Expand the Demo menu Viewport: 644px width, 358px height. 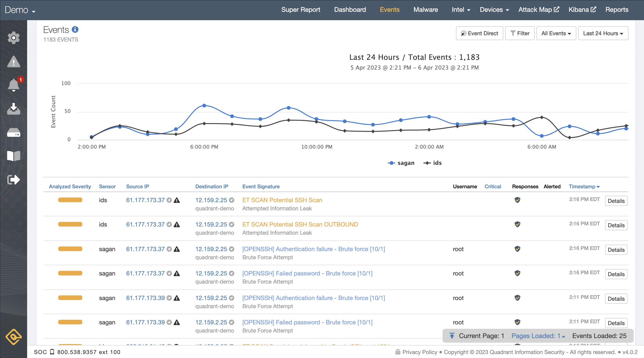(20, 10)
